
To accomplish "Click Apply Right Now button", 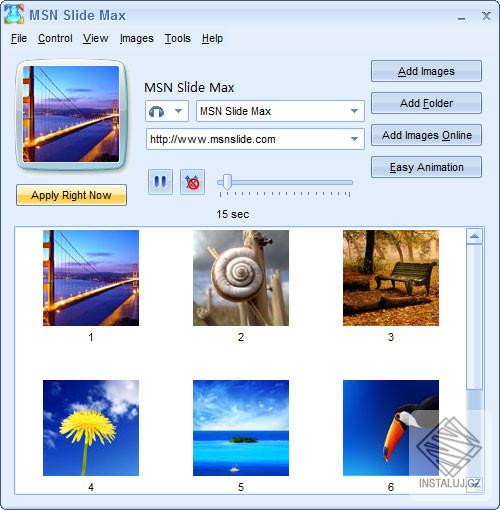I will 71,195.
